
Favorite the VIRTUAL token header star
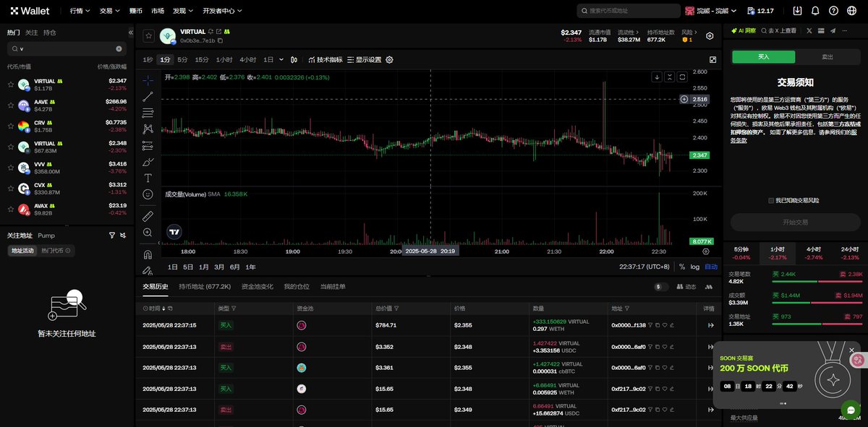click(148, 35)
